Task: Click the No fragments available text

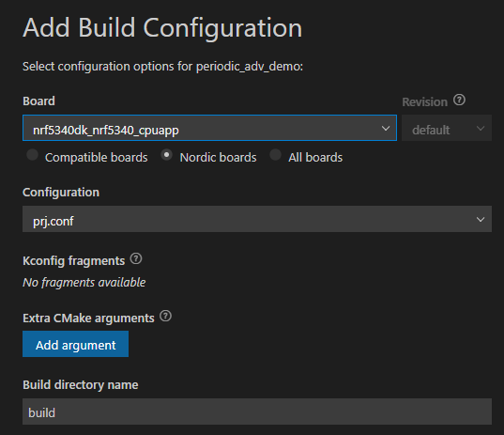Action: [84, 283]
